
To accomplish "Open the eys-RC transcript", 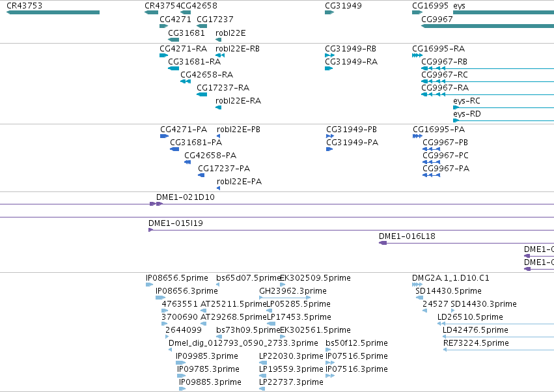I will [503, 107].
